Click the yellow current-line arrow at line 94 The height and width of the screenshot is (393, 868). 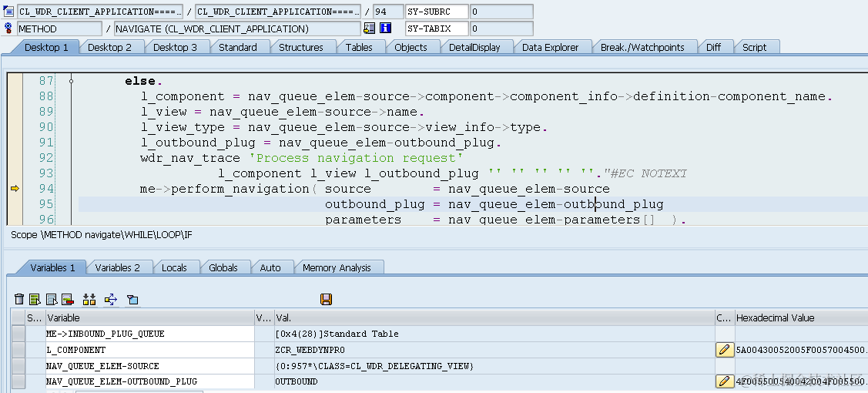click(15, 189)
